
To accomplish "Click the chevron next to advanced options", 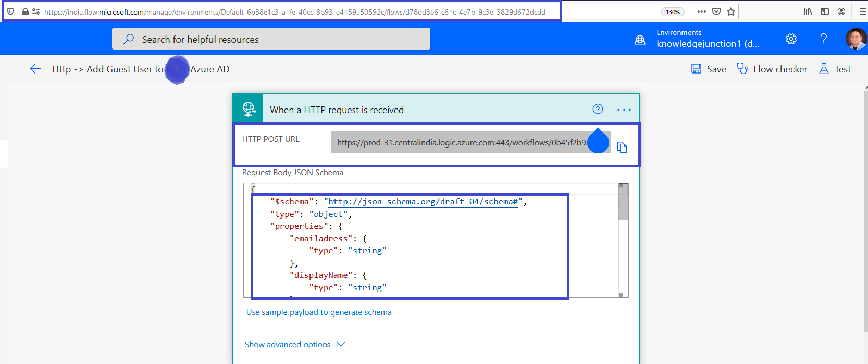I will [341, 344].
